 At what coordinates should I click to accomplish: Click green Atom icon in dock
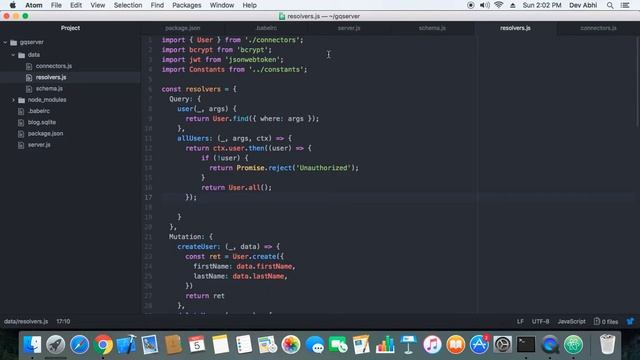[573, 344]
